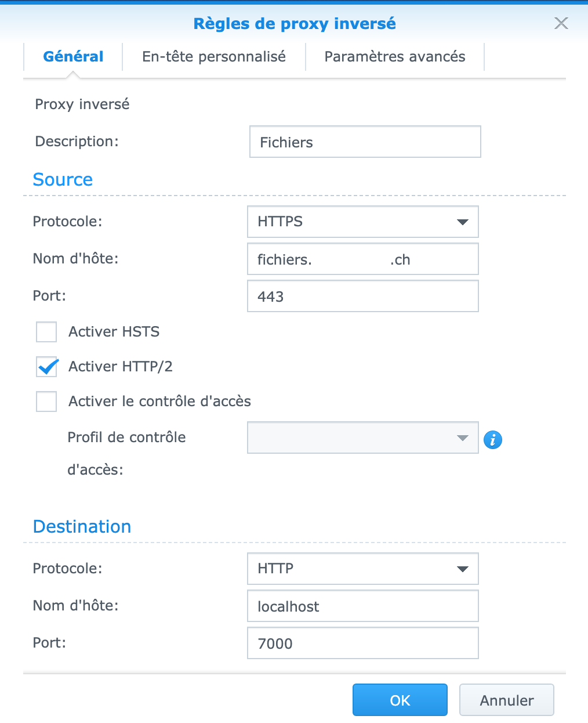Confirm the rule with the OK button
The width and height of the screenshot is (588, 723).
(x=400, y=700)
